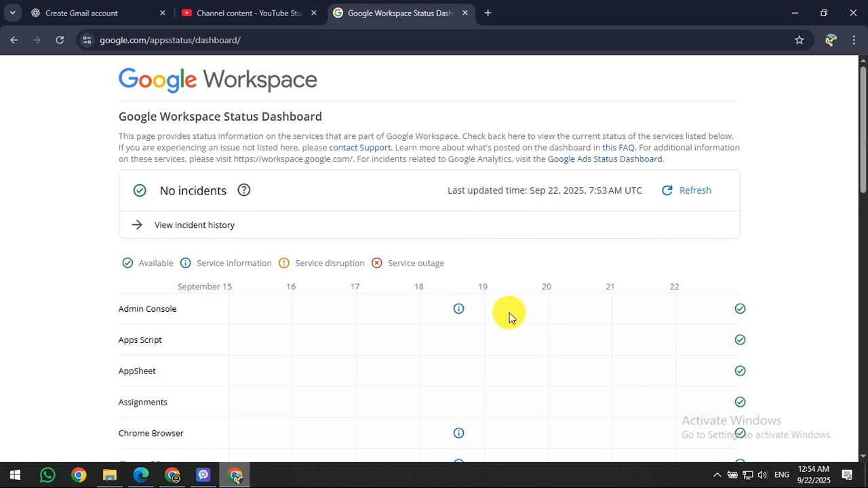This screenshot has height=488, width=868.
Task: Close the Create Gmail account tab
Action: point(162,13)
